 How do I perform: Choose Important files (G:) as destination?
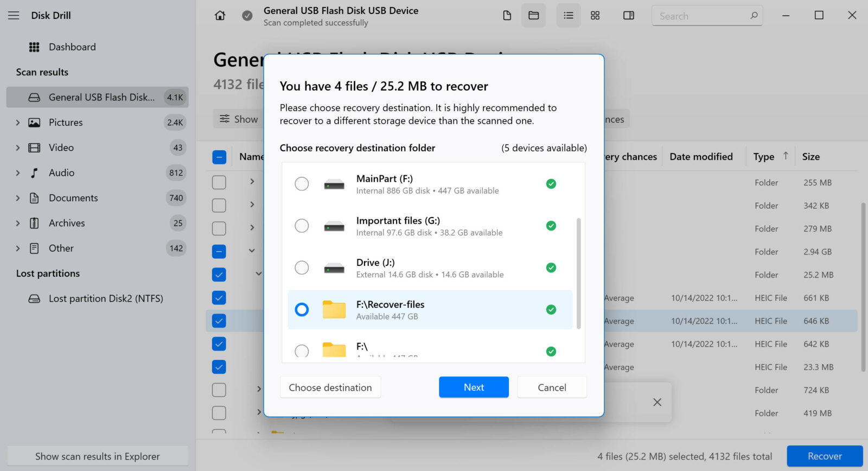302,226
